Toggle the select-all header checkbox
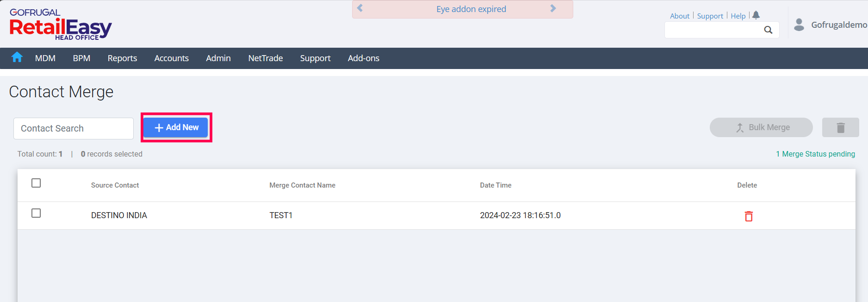 pos(36,183)
